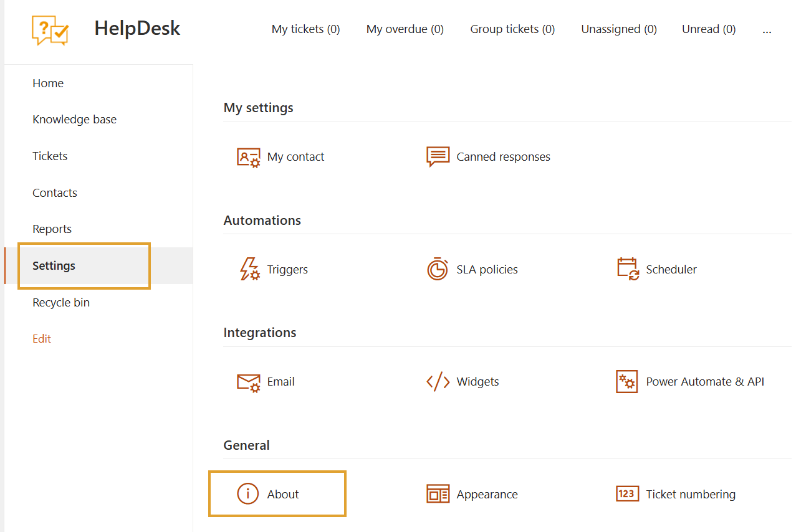Viewport: 796px width, 532px height.
Task: Open Unassigned (0) tickets view
Action: (x=619, y=29)
